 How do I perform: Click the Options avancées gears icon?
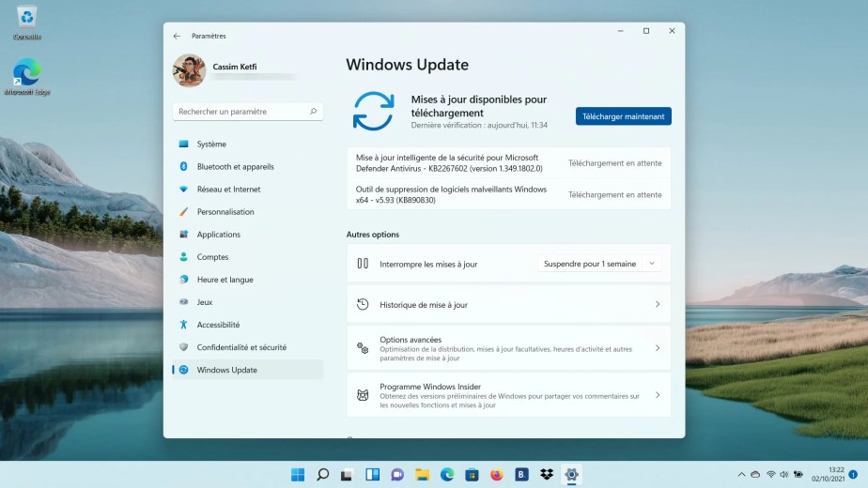tap(363, 348)
